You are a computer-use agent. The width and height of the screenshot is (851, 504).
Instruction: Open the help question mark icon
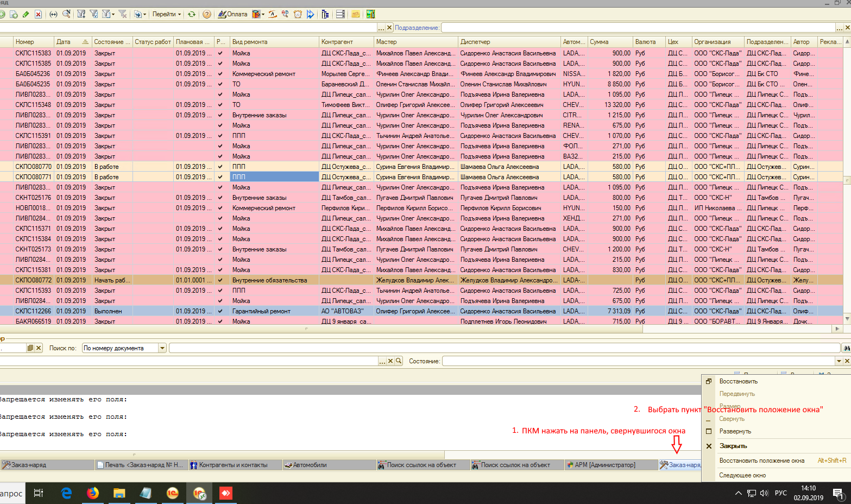[x=206, y=14]
